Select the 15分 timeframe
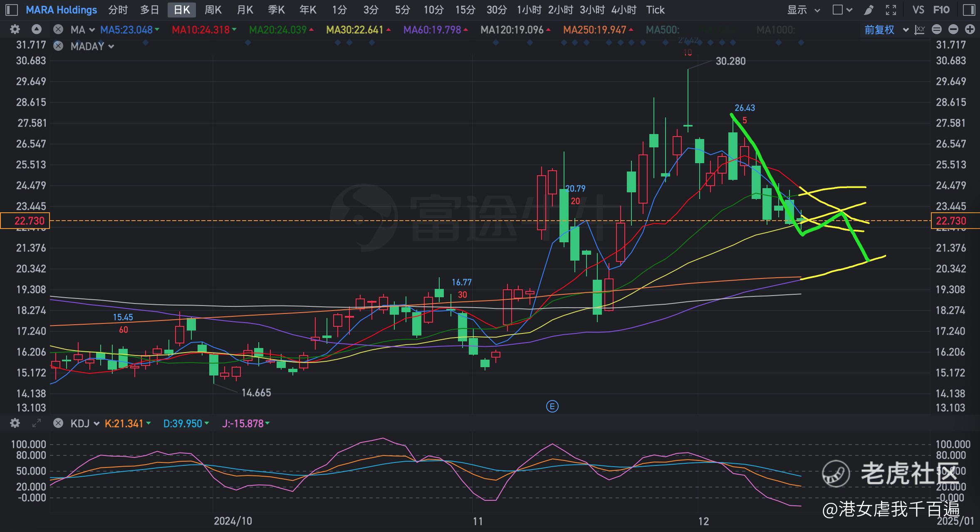 pos(465,10)
